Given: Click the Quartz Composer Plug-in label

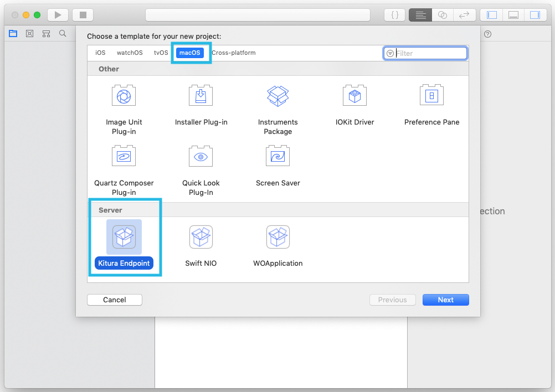Looking at the screenshot, I should point(124,188).
